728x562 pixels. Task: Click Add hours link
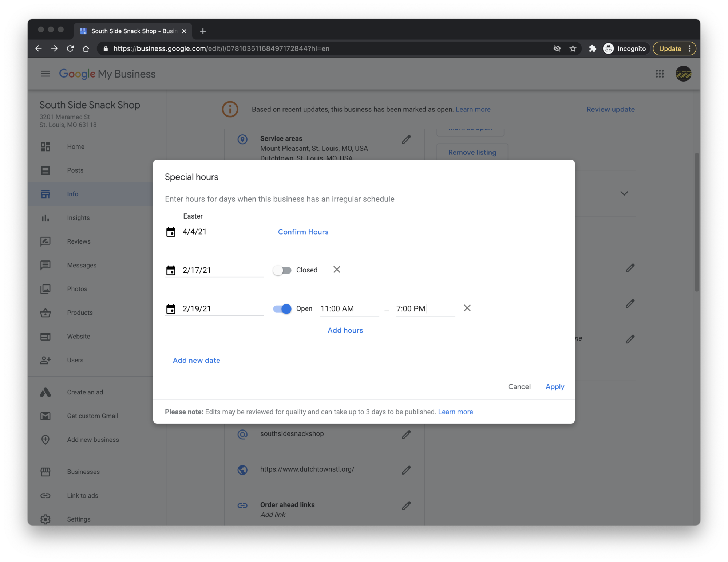[345, 330]
